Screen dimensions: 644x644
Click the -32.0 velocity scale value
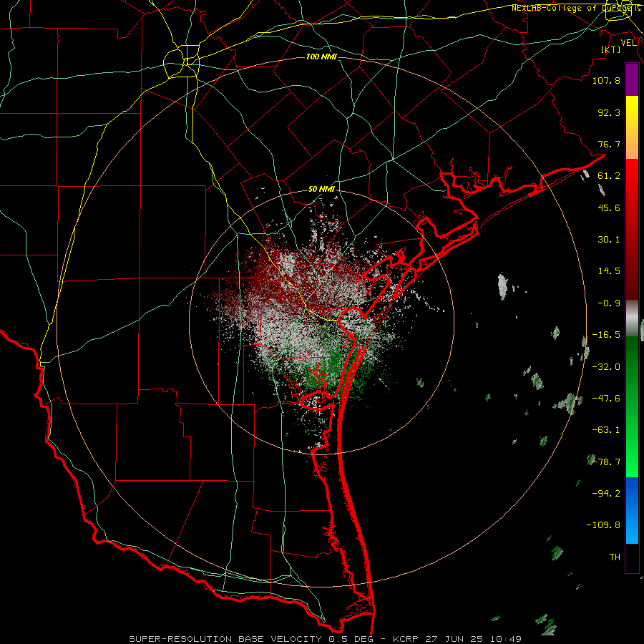606,367
